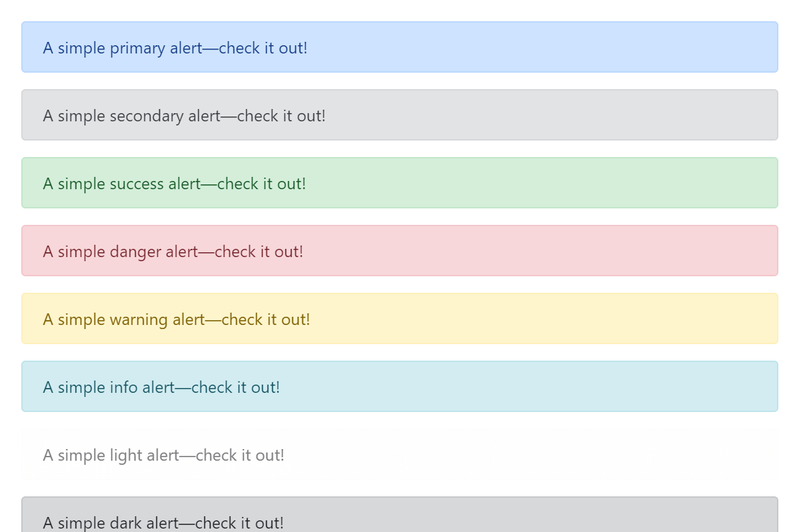Click the light alert banner

pyautogui.click(x=400, y=455)
